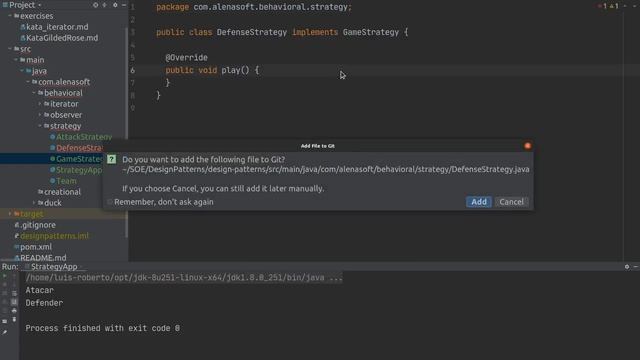
Task: Select designpatterns.iml file
Action: coord(54,236)
